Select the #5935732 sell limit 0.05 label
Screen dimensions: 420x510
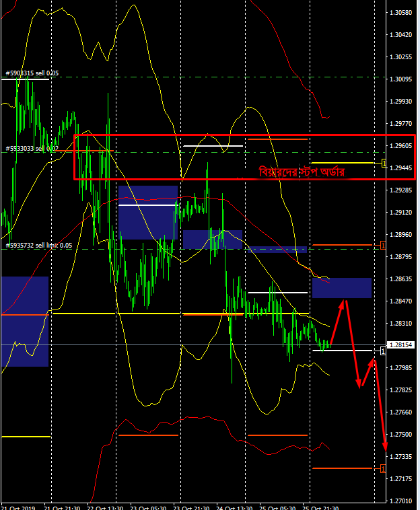pyautogui.click(x=39, y=246)
